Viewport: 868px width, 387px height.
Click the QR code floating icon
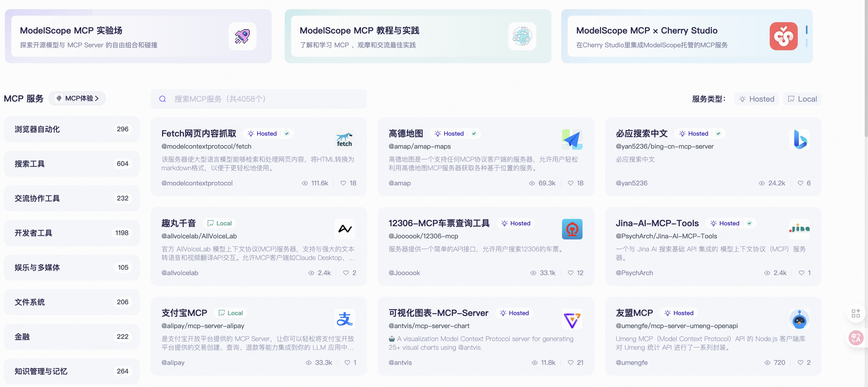tap(856, 313)
